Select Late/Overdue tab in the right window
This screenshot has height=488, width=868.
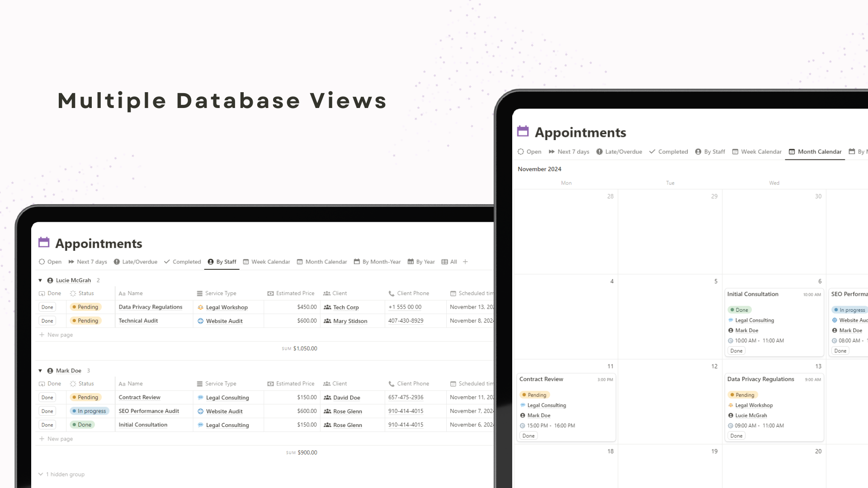(619, 152)
